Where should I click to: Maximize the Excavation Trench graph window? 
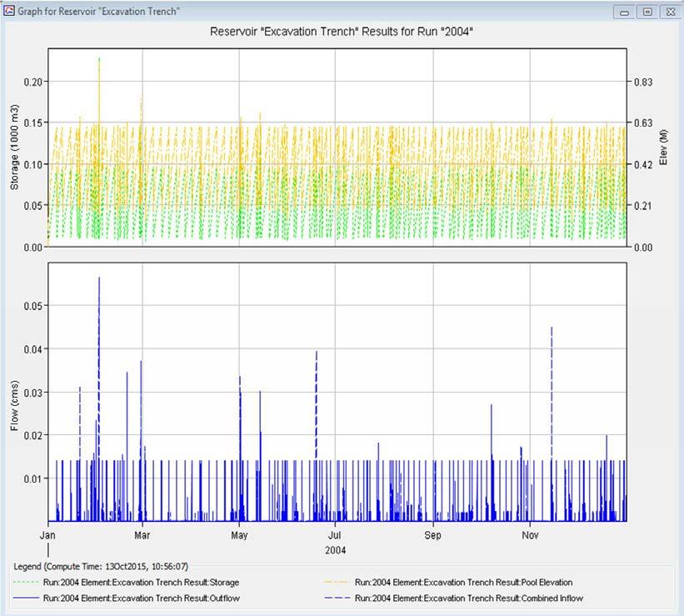pos(647,11)
